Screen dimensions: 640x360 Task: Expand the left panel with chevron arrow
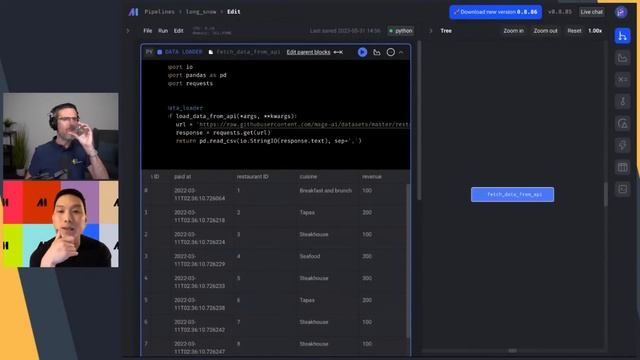(128, 31)
